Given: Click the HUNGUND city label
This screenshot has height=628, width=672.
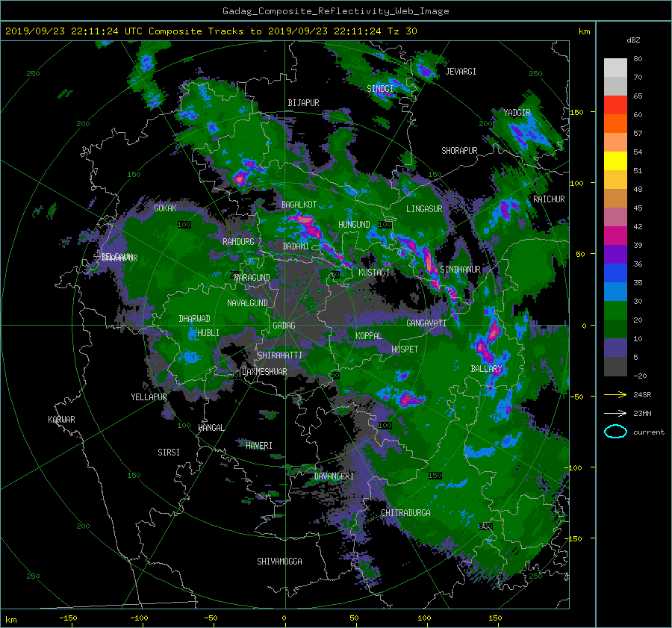Looking at the screenshot, I should [354, 225].
